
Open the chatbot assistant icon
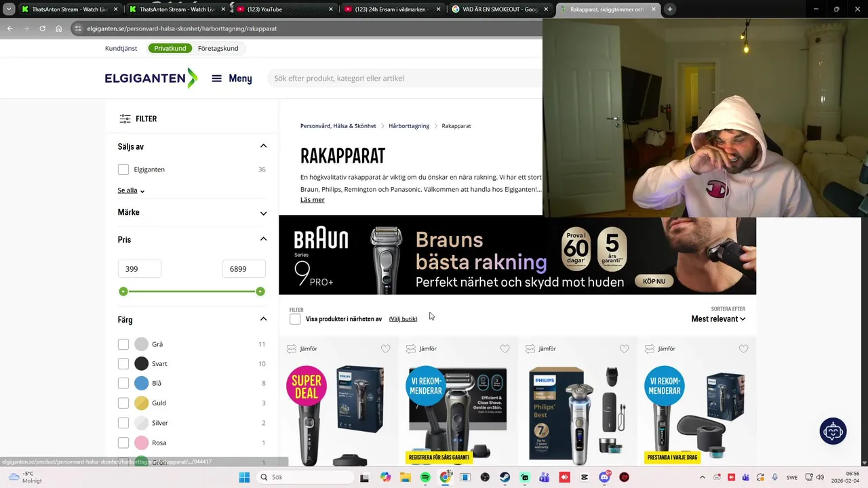click(x=833, y=431)
